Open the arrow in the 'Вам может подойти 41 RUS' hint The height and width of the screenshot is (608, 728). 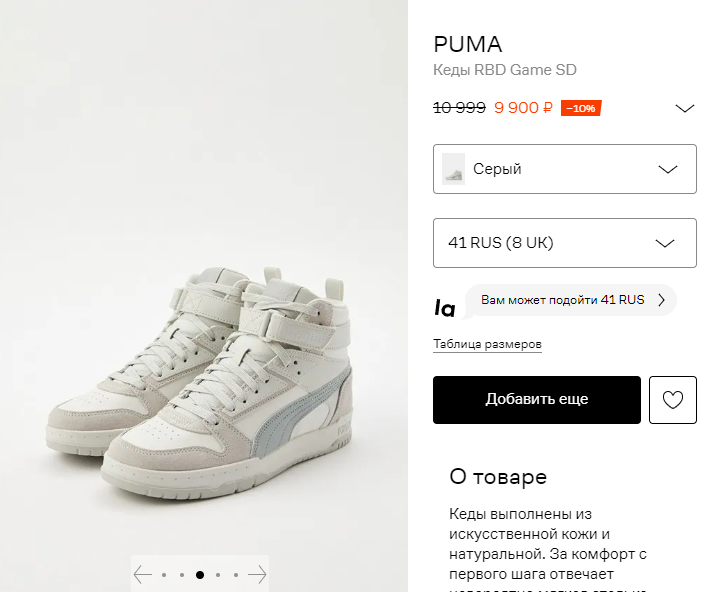pyautogui.click(x=661, y=300)
